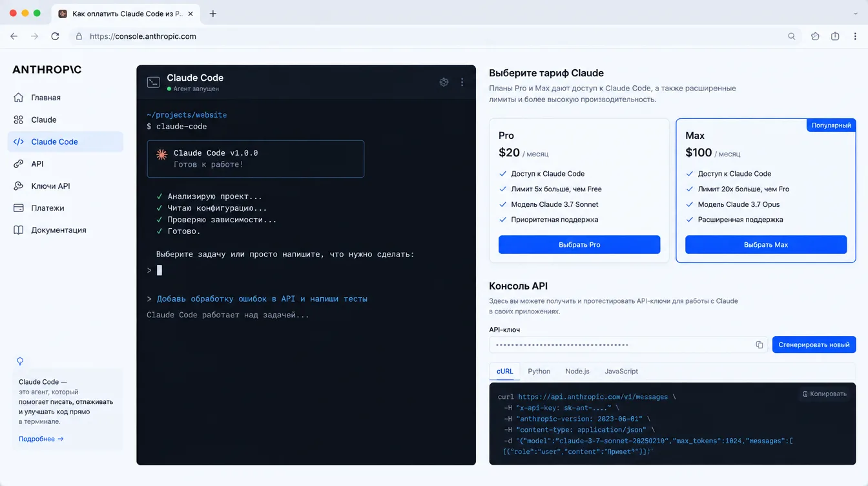868x486 pixels.
Task: Click the ~/projects/website path in terminal
Action: [x=187, y=115]
